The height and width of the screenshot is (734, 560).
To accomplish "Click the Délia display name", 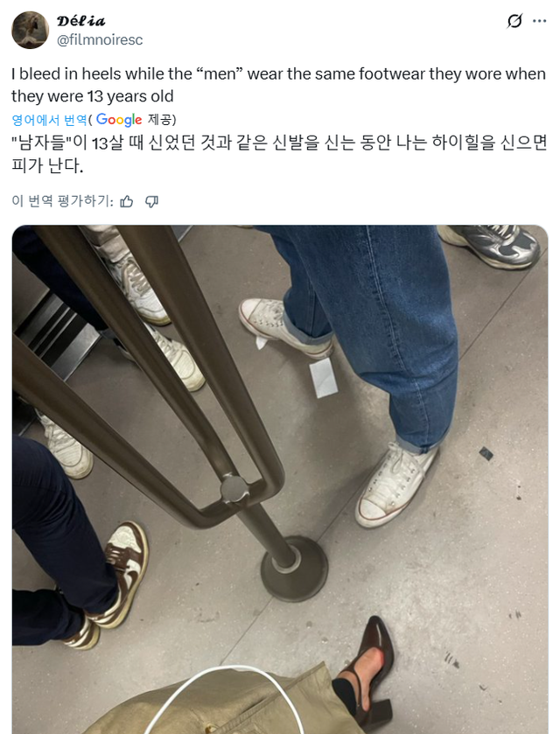I will click(x=81, y=21).
